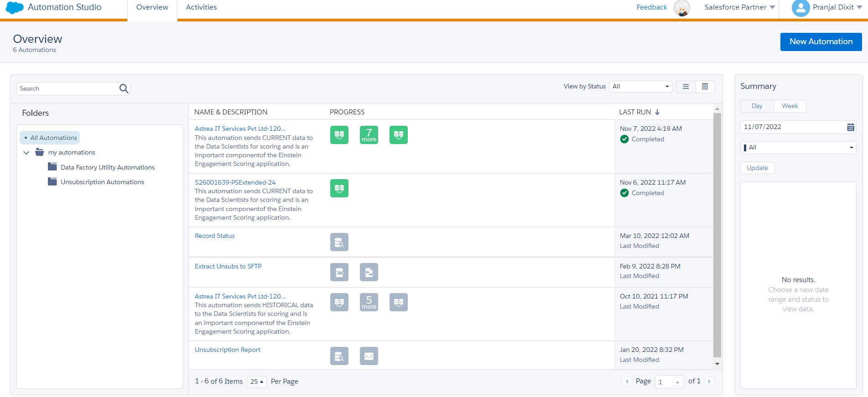Click the activity icon for 526001639-PSExtended-24
This screenshot has height=397, width=868.
click(x=339, y=188)
